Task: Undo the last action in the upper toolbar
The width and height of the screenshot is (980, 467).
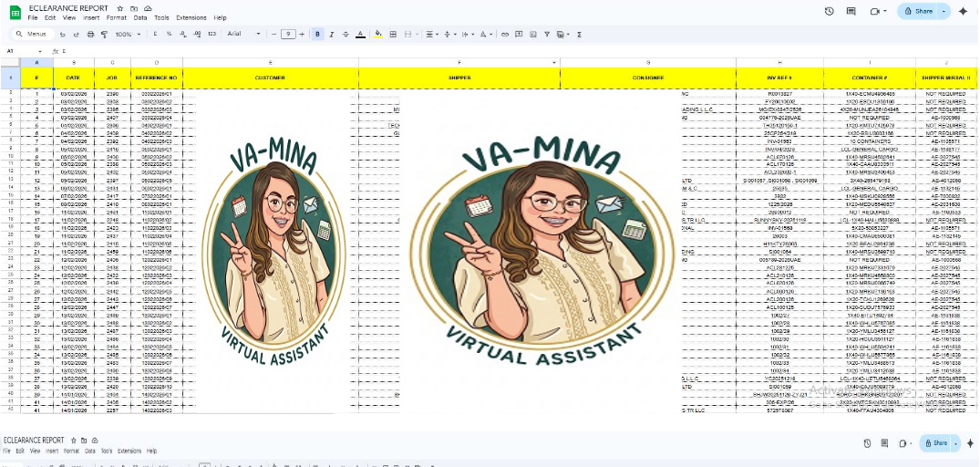Action: pyautogui.click(x=63, y=35)
